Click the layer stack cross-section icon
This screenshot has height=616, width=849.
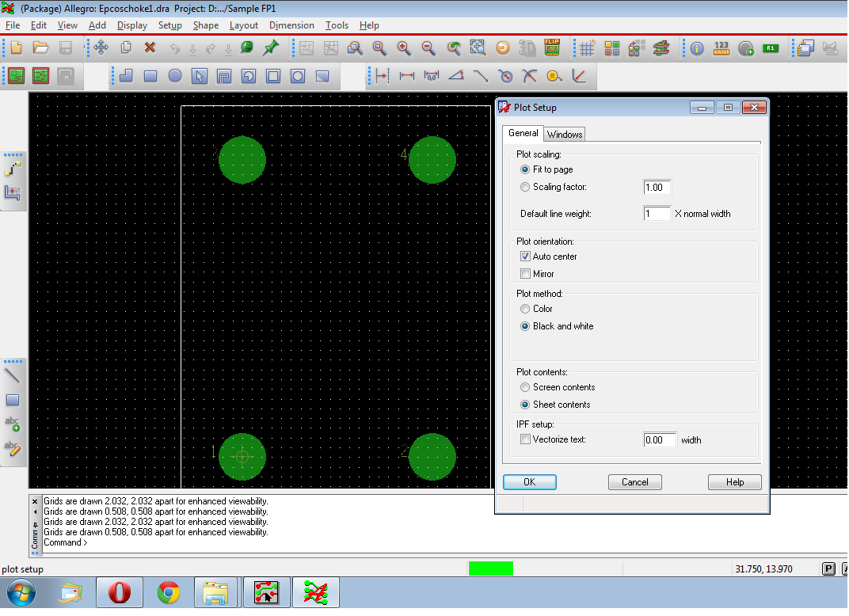(661, 48)
